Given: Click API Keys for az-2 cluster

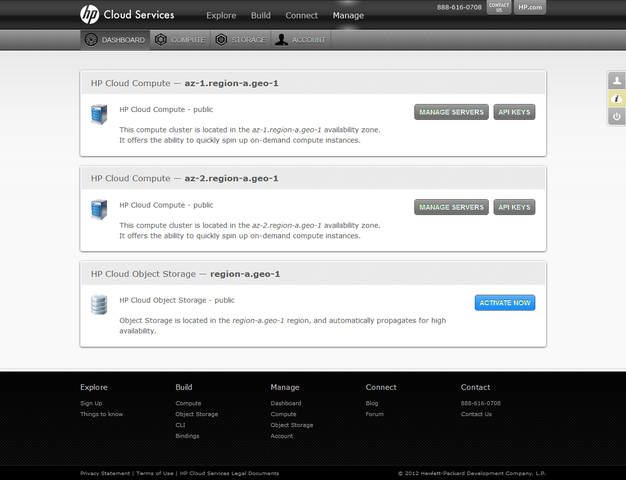Looking at the screenshot, I should click(514, 207).
